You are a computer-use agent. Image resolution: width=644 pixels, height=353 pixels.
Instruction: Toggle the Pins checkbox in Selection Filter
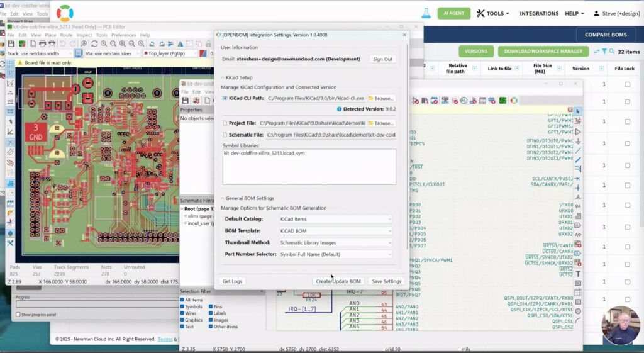[x=211, y=306]
